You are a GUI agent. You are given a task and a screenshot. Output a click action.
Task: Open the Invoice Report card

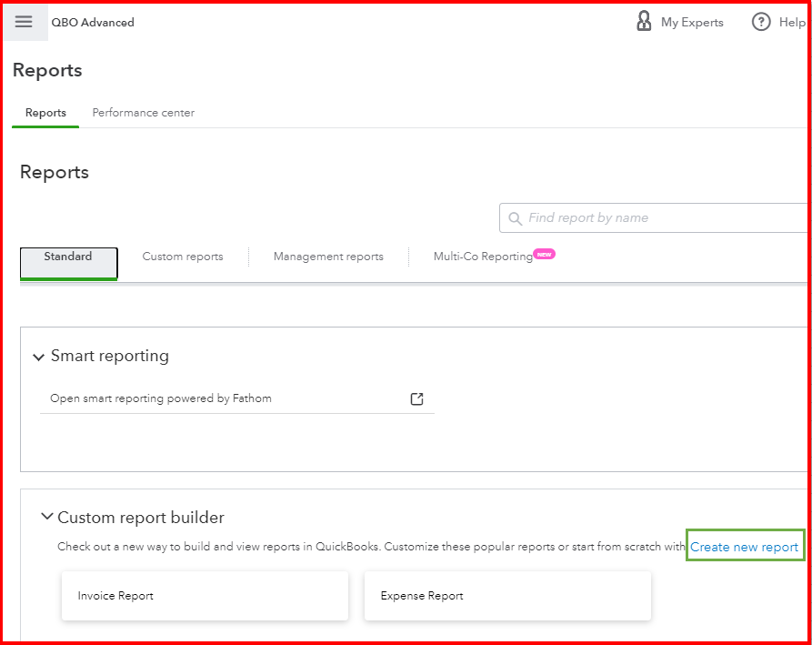[x=204, y=596]
